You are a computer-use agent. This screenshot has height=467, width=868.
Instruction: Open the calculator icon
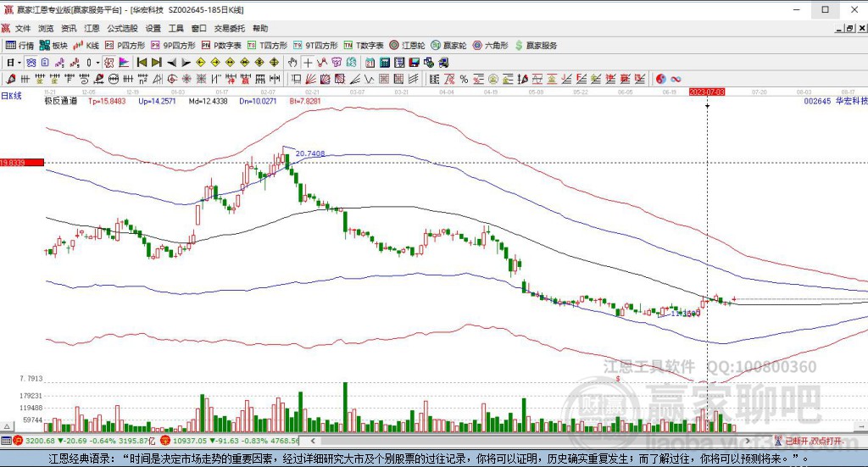coord(385,63)
